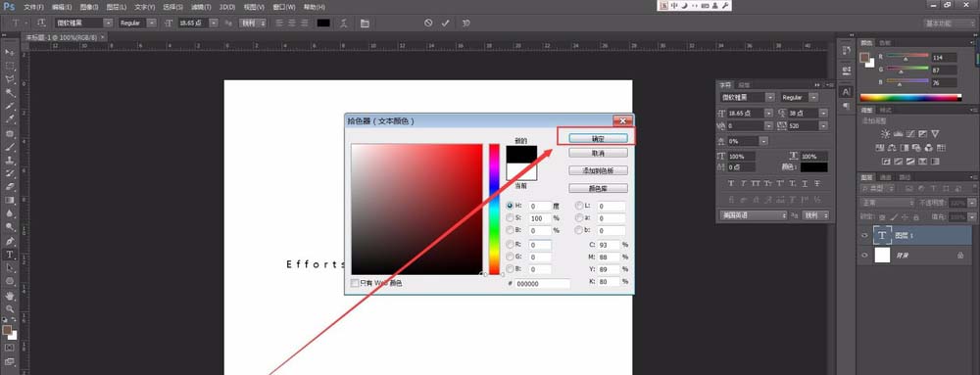The height and width of the screenshot is (375, 980).
Task: Select the Polygonal Lasso tool
Action: (10, 79)
